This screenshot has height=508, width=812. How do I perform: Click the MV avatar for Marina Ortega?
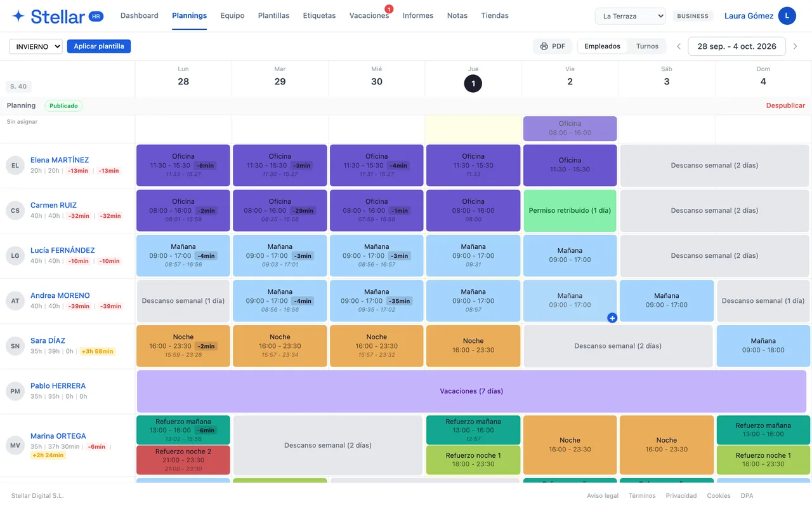coord(15,444)
